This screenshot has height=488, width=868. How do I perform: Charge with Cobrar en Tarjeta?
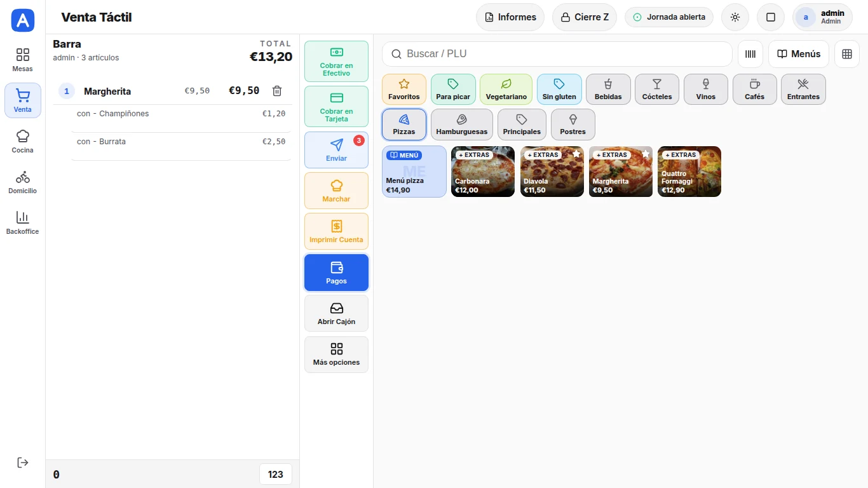336,107
